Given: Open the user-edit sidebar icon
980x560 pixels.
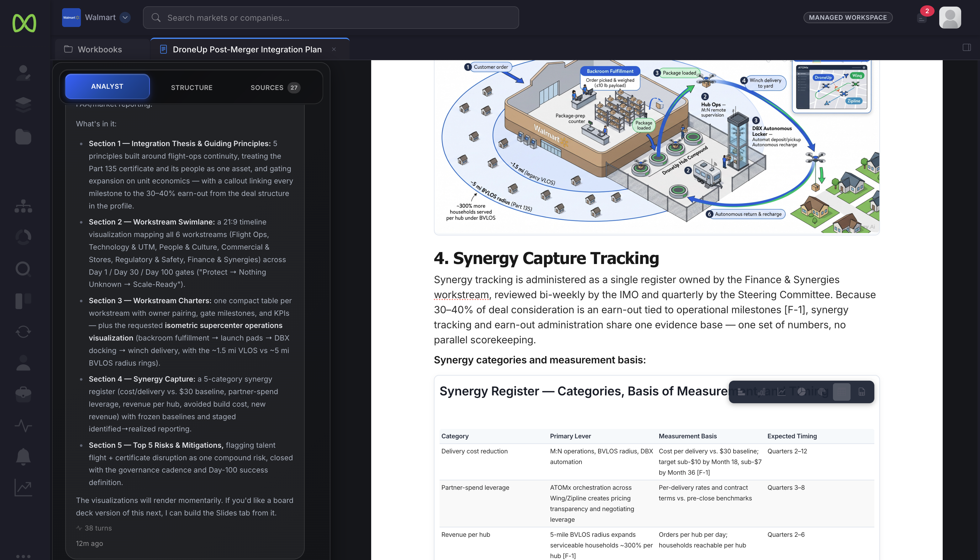Looking at the screenshot, I should point(24,73).
